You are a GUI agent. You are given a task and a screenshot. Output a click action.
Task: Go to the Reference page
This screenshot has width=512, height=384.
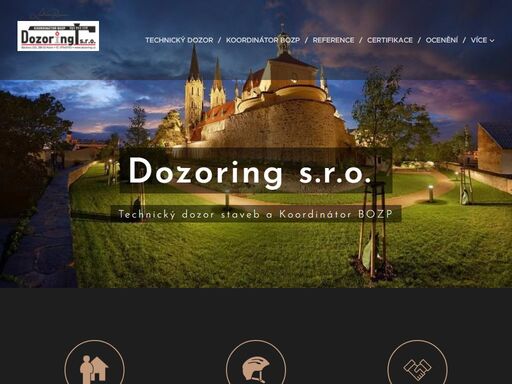pyautogui.click(x=333, y=40)
